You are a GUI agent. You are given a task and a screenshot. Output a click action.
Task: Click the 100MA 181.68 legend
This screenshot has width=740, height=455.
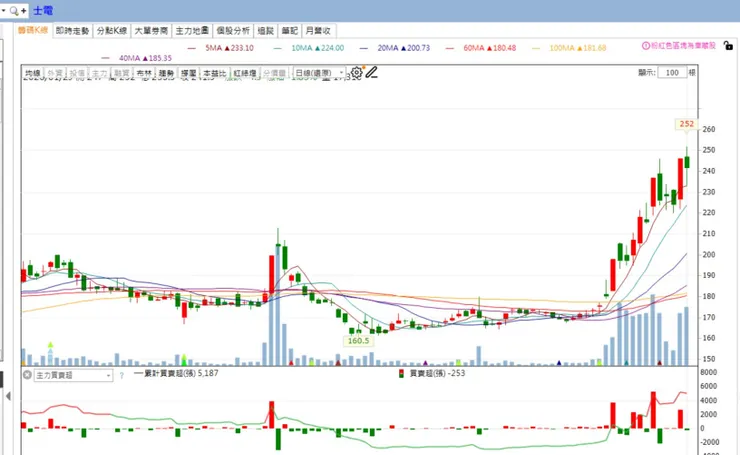(x=578, y=48)
